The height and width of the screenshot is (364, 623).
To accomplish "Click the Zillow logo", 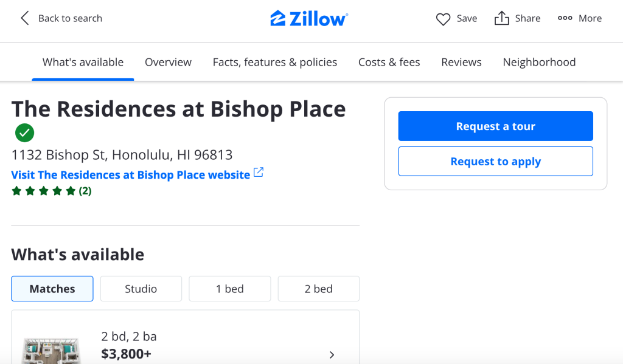I will coord(309,18).
